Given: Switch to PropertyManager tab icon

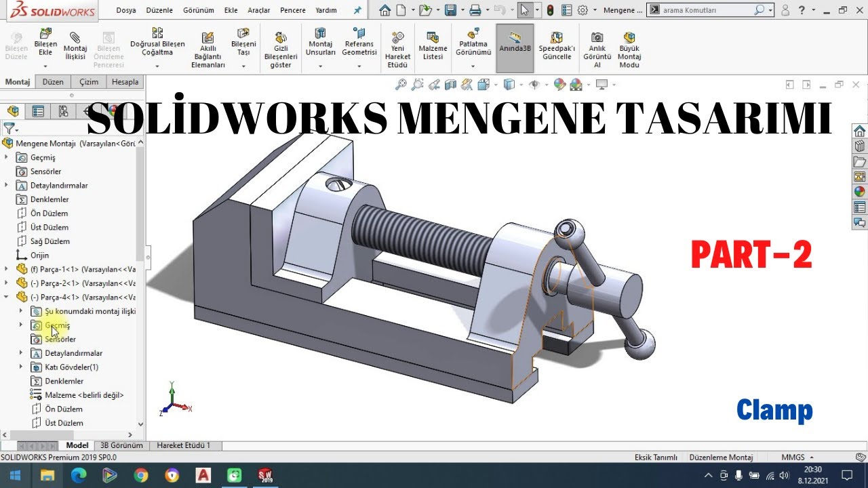Looking at the screenshot, I should [x=38, y=111].
